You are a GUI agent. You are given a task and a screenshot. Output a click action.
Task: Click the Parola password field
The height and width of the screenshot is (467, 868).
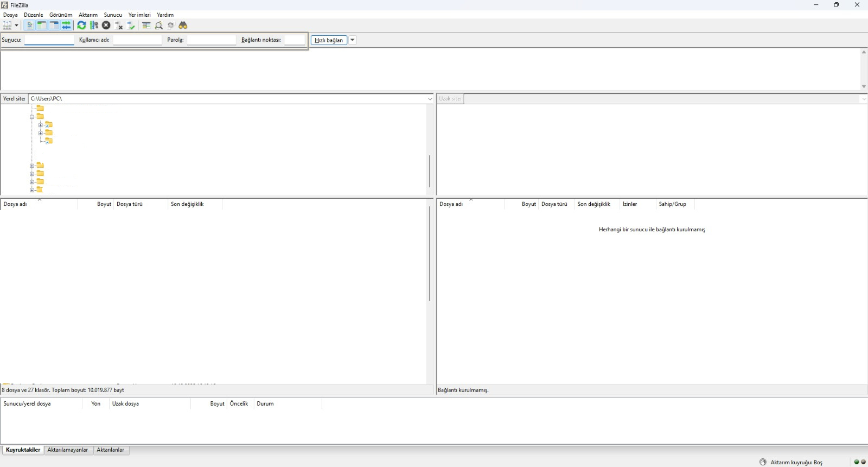pos(212,40)
